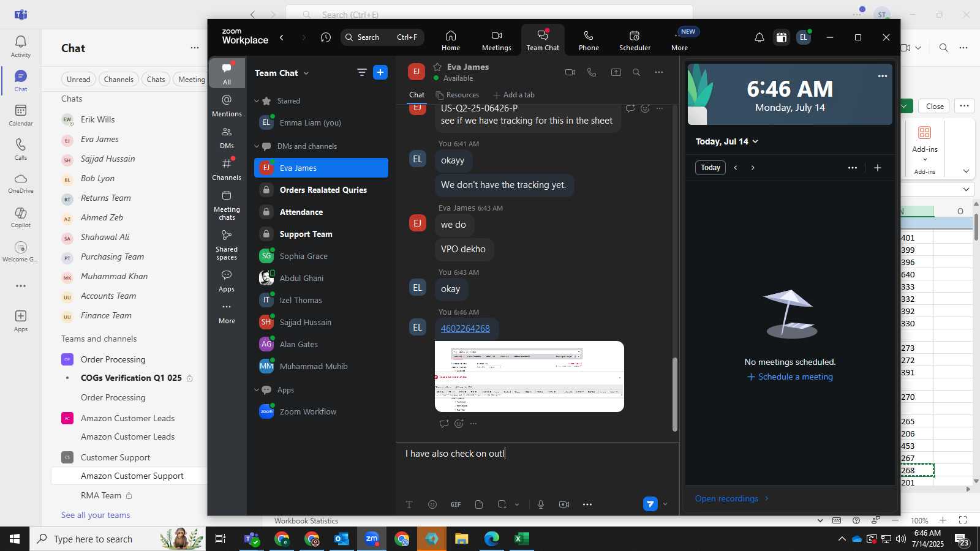Open the GIF picker in composer
Screen dimensions: 980x551
(456, 504)
